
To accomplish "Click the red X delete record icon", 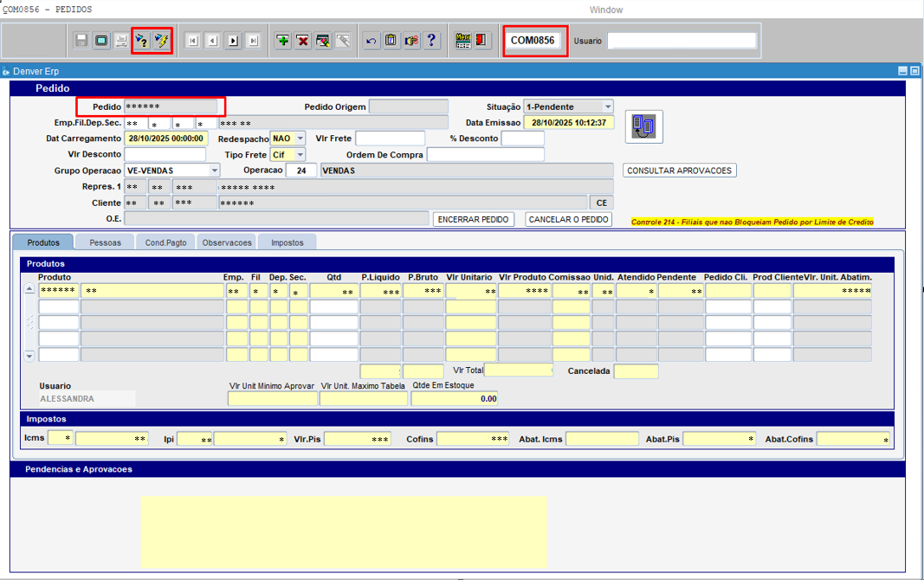I will 303,41.
